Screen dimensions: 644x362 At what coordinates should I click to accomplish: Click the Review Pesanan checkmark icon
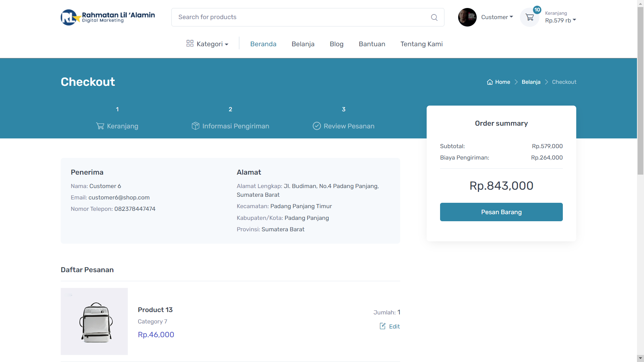point(317,126)
